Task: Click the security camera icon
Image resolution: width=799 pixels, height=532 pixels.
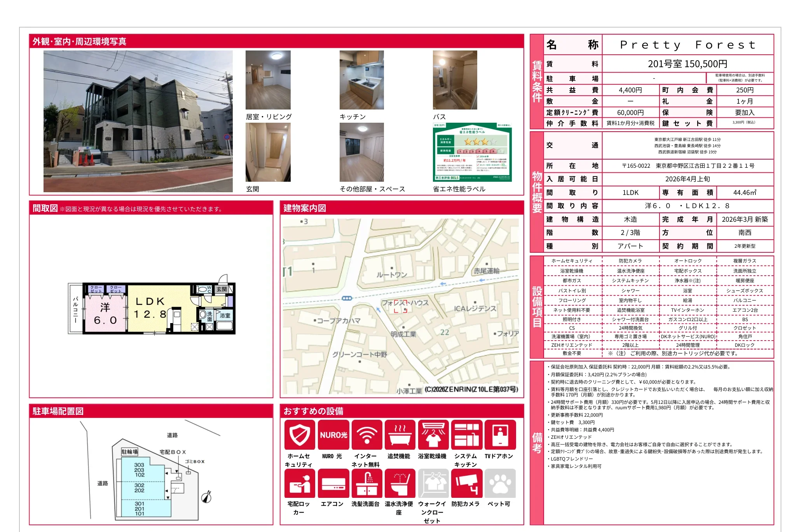Action: (466, 483)
